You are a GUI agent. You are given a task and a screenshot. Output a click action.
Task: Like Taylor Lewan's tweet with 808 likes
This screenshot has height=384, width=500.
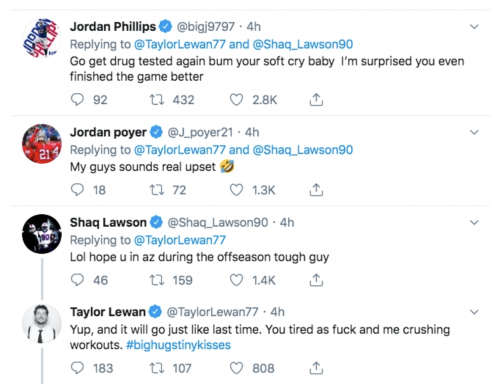pyautogui.click(x=236, y=368)
